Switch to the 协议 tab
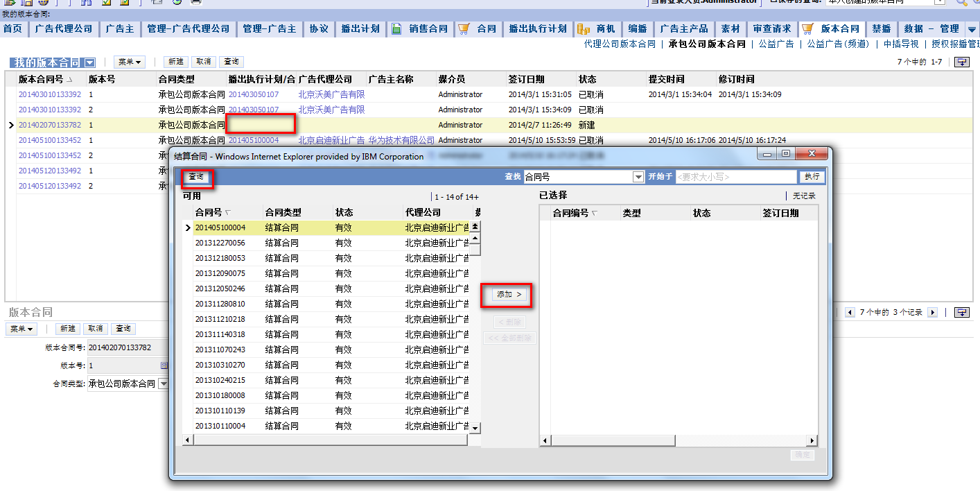 click(x=319, y=28)
